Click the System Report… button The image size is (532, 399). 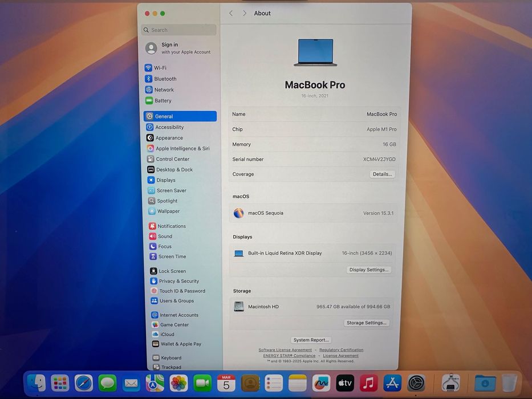point(311,340)
